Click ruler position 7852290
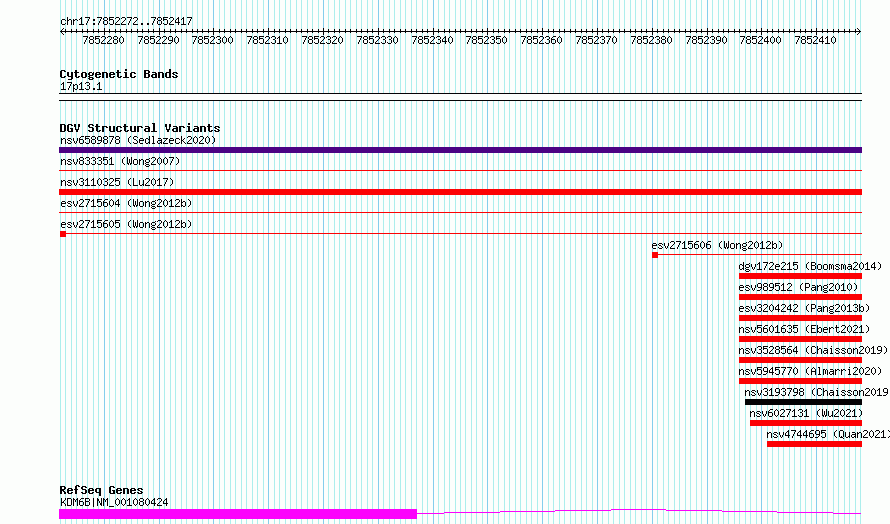The image size is (890, 524). coord(158,40)
